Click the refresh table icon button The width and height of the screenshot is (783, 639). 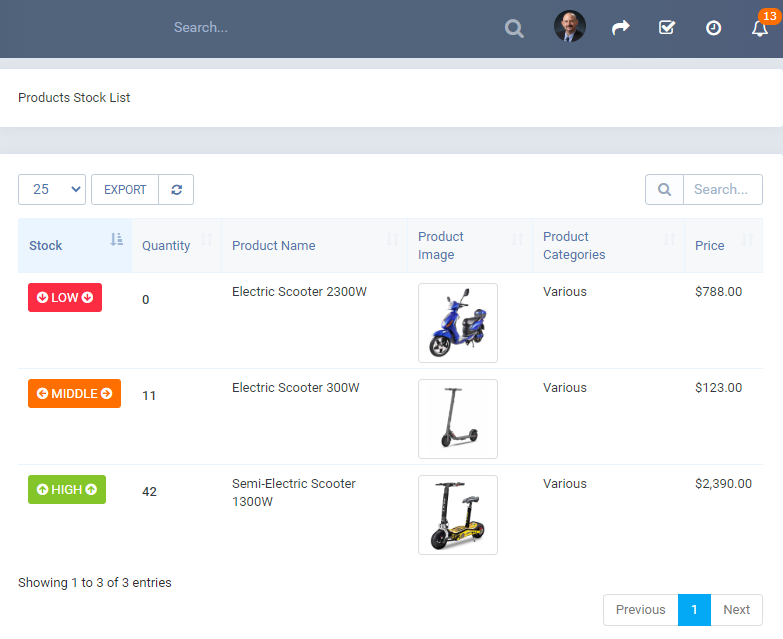(x=176, y=190)
